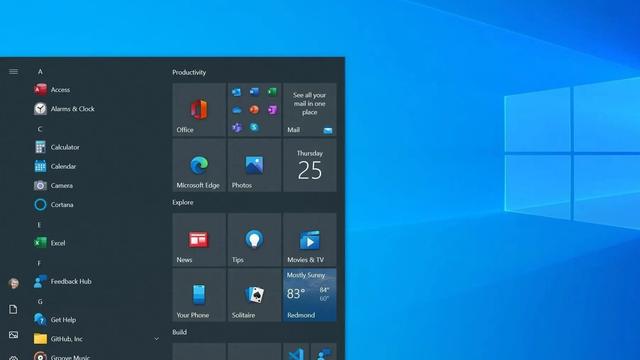This screenshot has height=360, width=640.
Task: Open the Tips tile
Action: click(x=254, y=240)
